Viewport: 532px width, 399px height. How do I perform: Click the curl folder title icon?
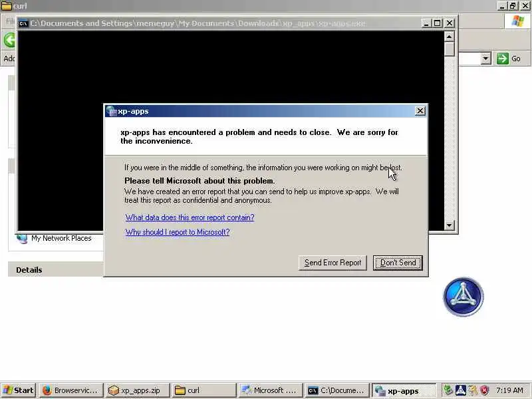7,6
